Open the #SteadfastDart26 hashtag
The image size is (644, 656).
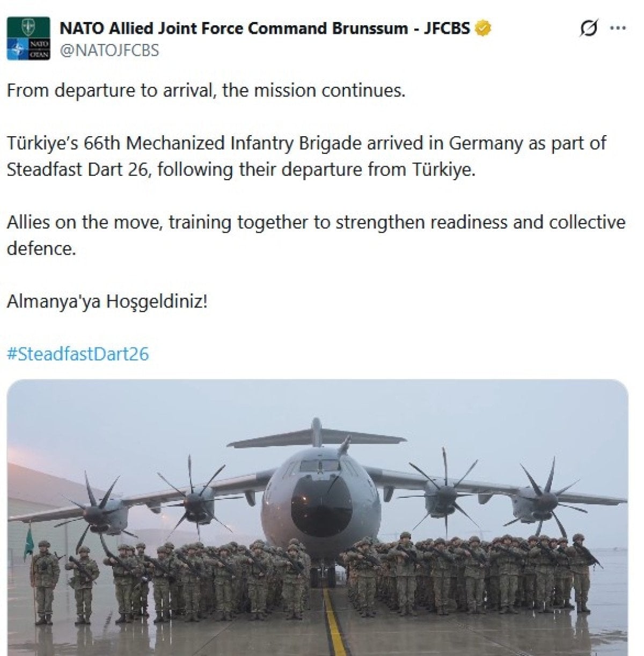[x=78, y=354]
